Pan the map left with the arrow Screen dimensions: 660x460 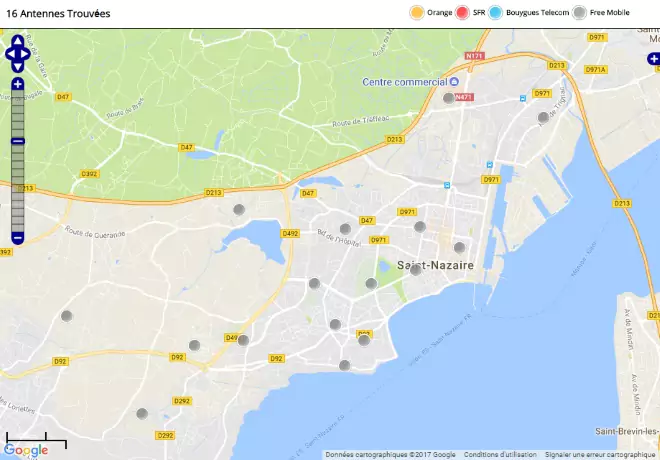click(10, 54)
